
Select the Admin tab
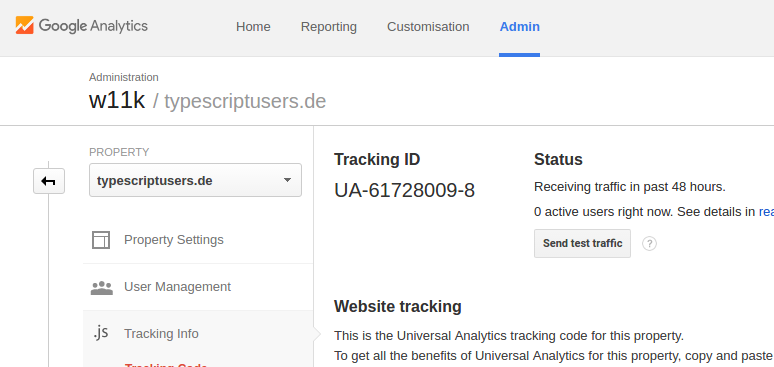click(x=520, y=27)
